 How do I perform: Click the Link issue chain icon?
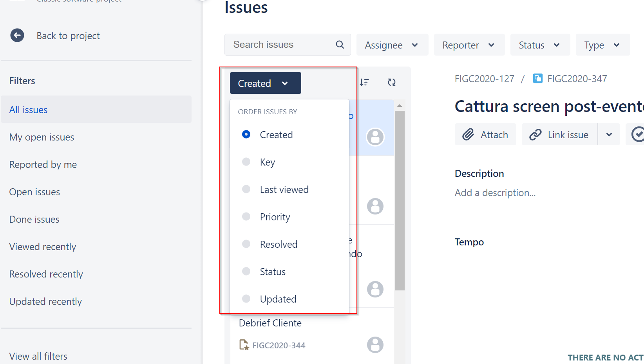pos(535,135)
